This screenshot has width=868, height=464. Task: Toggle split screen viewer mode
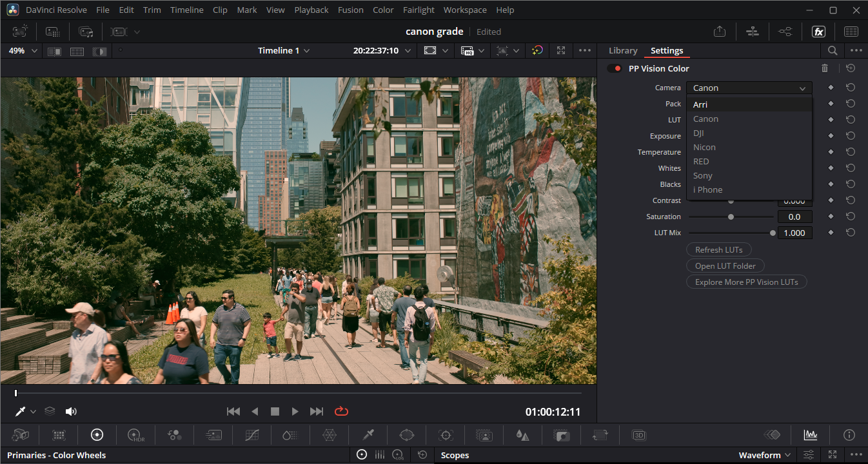[x=77, y=51]
